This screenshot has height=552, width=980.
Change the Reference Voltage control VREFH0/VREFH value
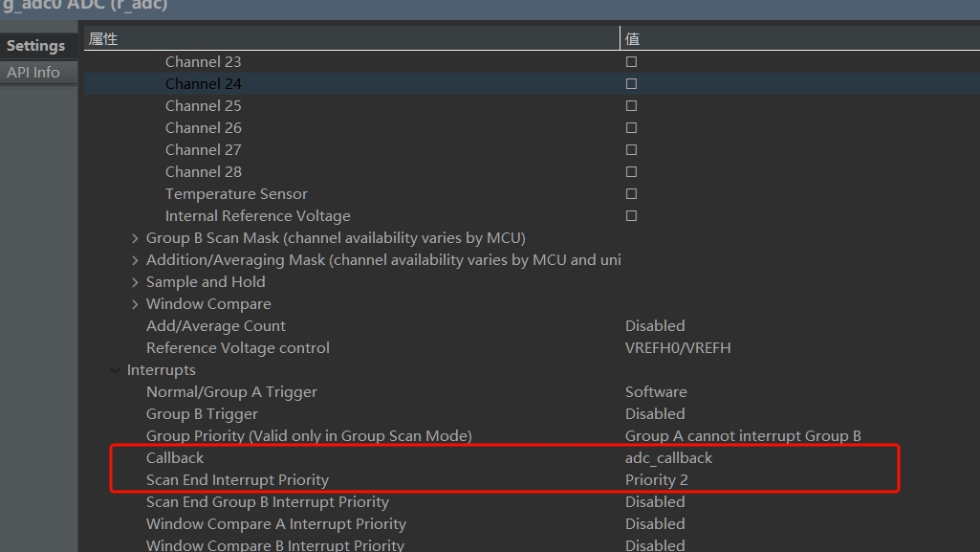pyautogui.click(x=678, y=348)
